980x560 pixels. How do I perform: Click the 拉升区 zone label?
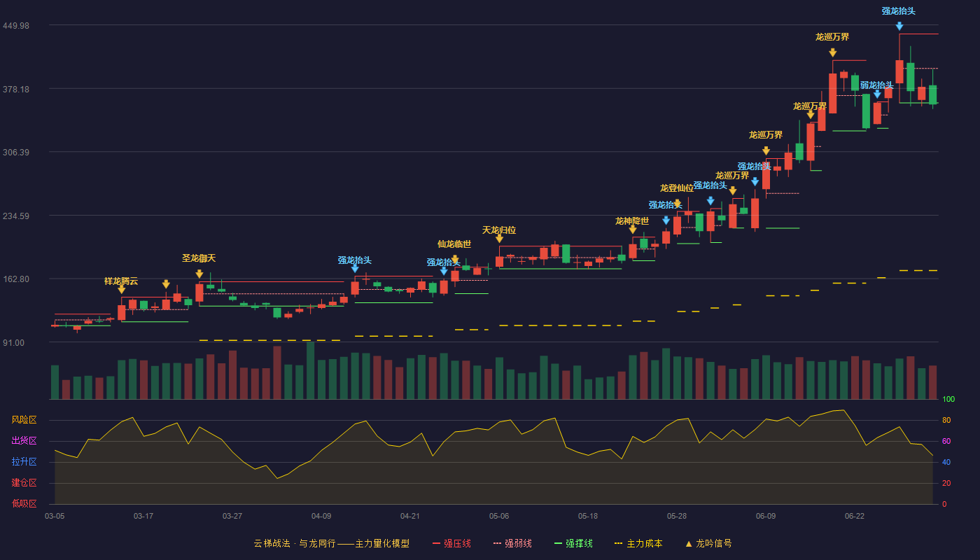(x=24, y=462)
